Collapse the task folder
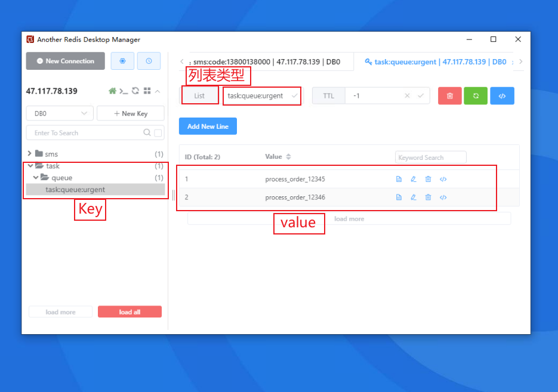This screenshot has width=558, height=392. pyautogui.click(x=30, y=166)
